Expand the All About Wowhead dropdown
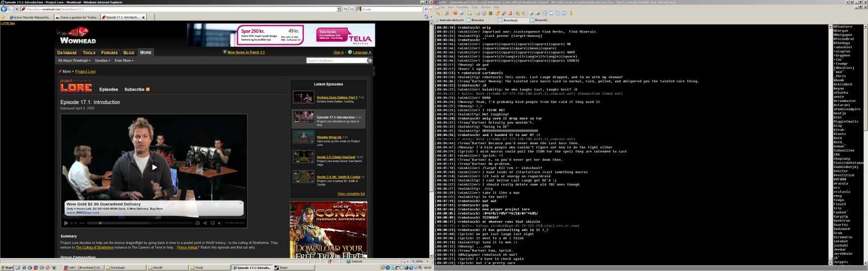 [x=73, y=61]
